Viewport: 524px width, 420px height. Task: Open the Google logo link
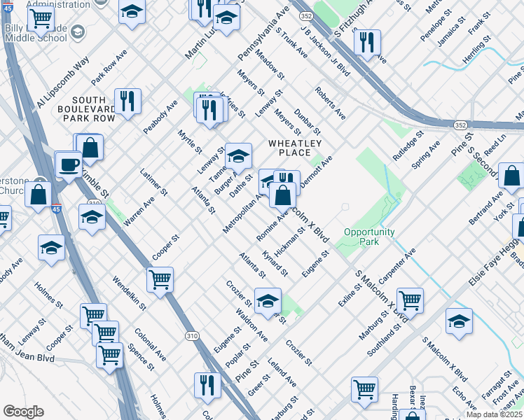23,412
